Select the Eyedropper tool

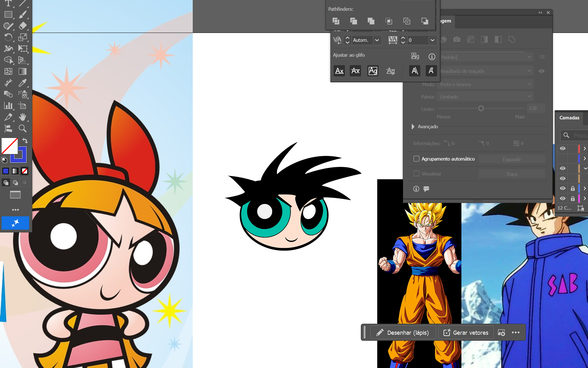pos(22,83)
